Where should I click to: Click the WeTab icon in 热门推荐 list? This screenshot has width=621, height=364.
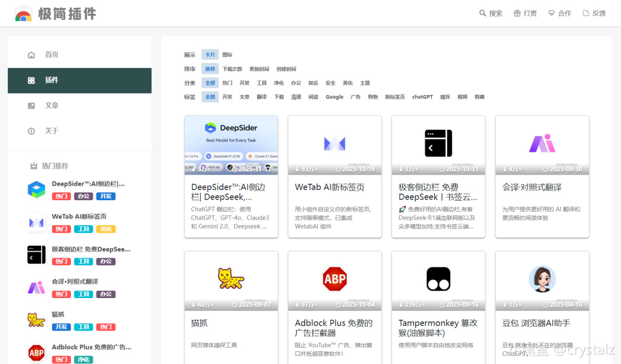click(x=36, y=222)
